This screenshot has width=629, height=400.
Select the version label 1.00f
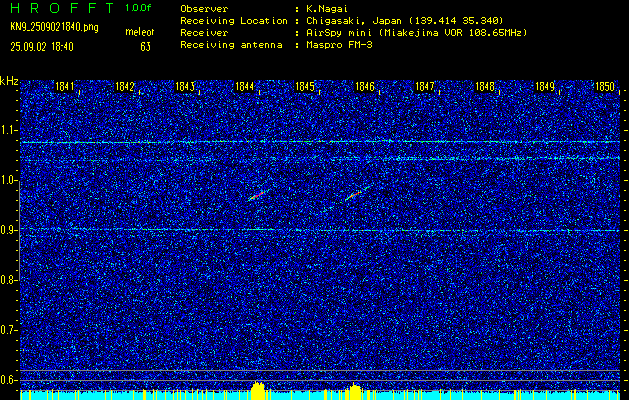coord(138,8)
